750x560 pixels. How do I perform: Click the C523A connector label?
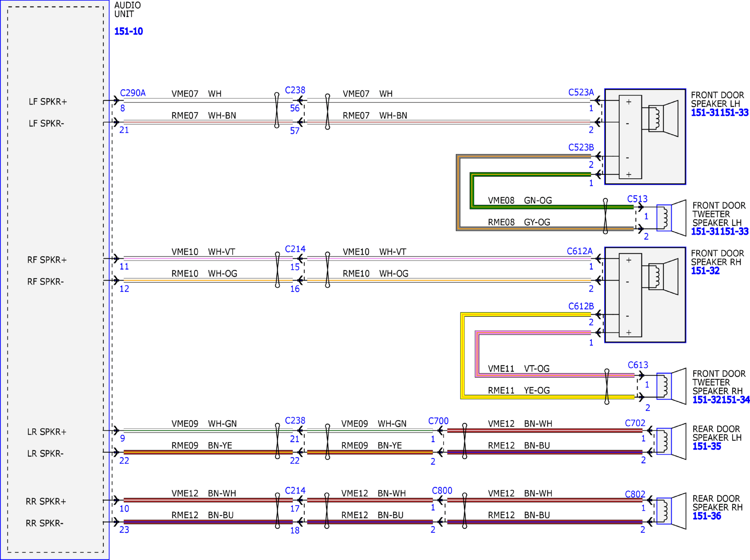(x=581, y=92)
